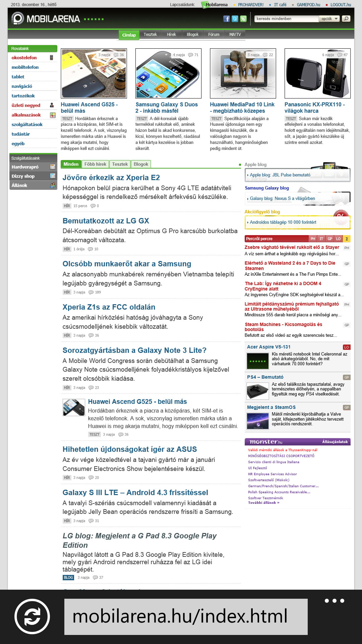Click comment bubble on Xperia E2 article
The width and height of the screenshot is (362, 644).
click(93, 206)
